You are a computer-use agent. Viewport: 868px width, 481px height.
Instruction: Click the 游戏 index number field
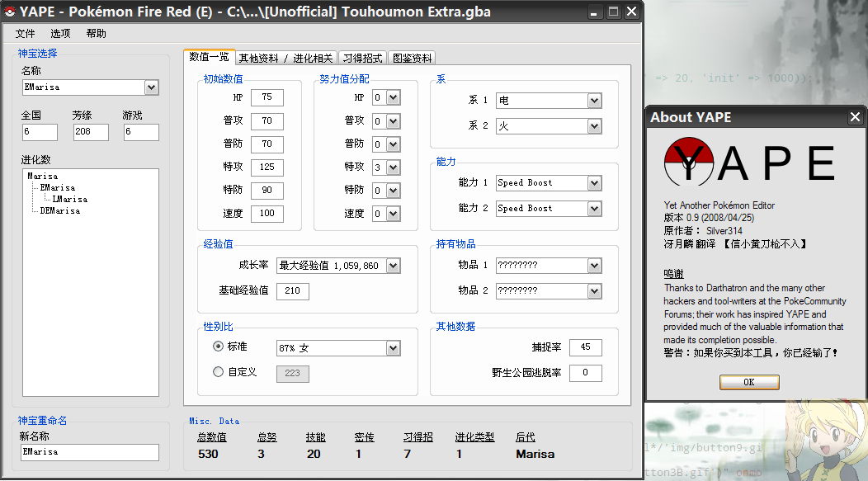[141, 132]
